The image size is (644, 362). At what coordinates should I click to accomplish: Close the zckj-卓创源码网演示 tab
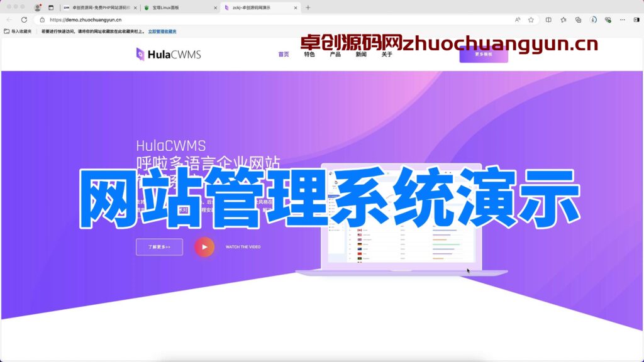click(296, 8)
